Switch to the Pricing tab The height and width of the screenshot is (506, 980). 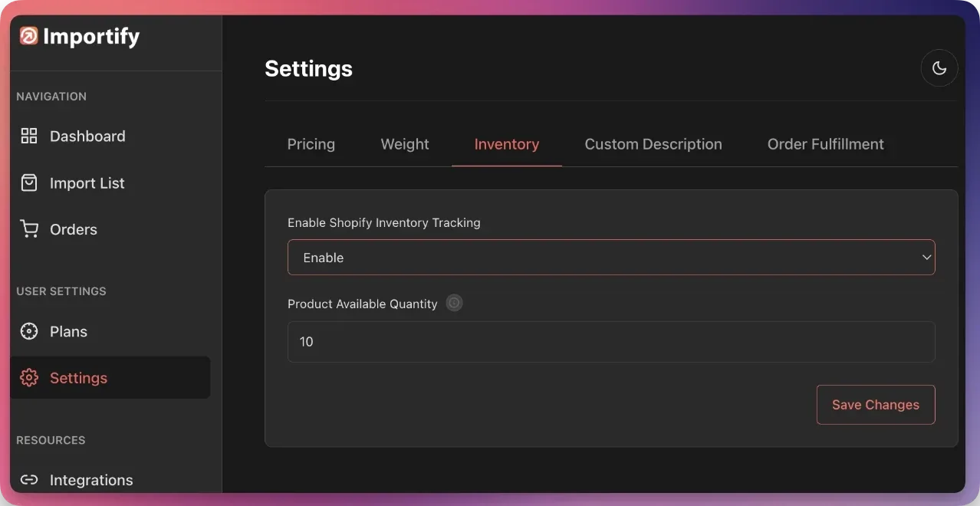click(311, 144)
